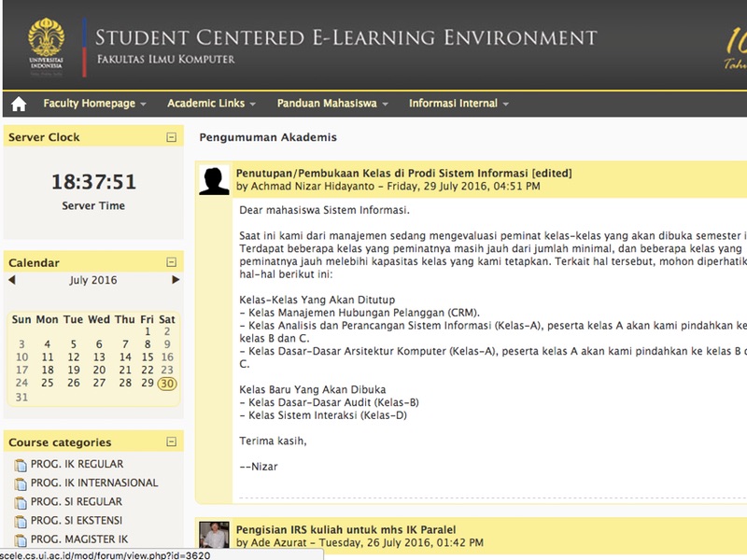This screenshot has height=560, width=747.
Task: Open the Academic Links dropdown menu
Action: tap(211, 104)
